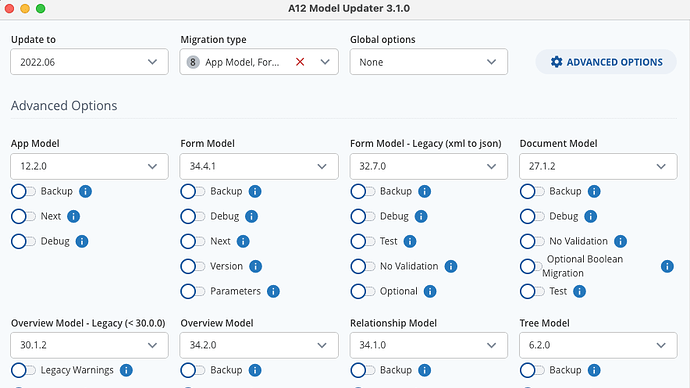Viewport: 690px width, 388px height.
Task: Show info for Form Model Backup
Action: [255, 191]
